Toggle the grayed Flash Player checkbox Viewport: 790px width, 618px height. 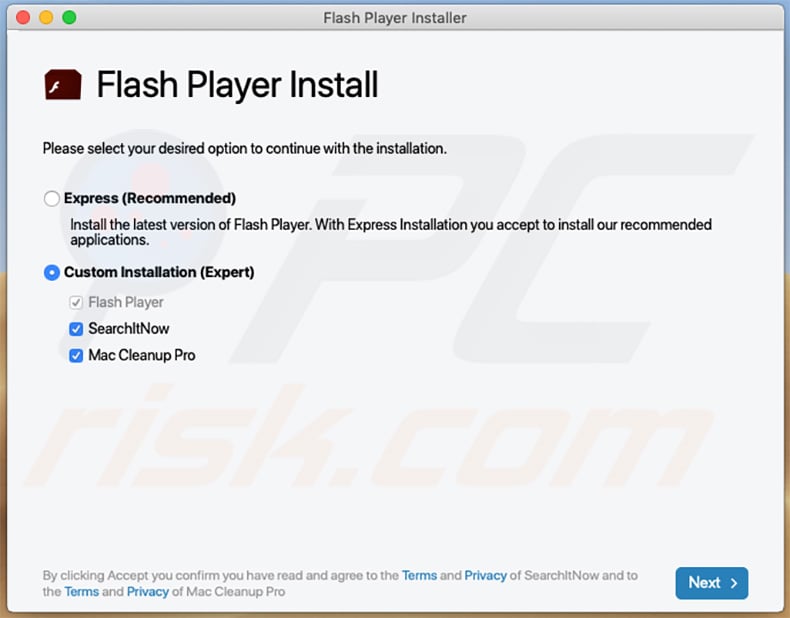(x=76, y=302)
